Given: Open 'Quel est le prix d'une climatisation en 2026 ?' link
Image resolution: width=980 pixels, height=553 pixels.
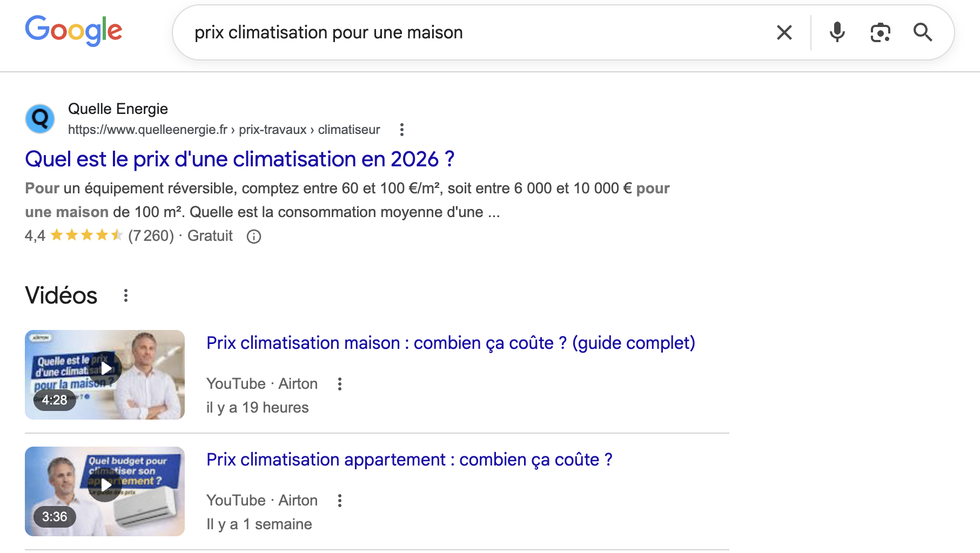Looking at the screenshot, I should pos(239,159).
